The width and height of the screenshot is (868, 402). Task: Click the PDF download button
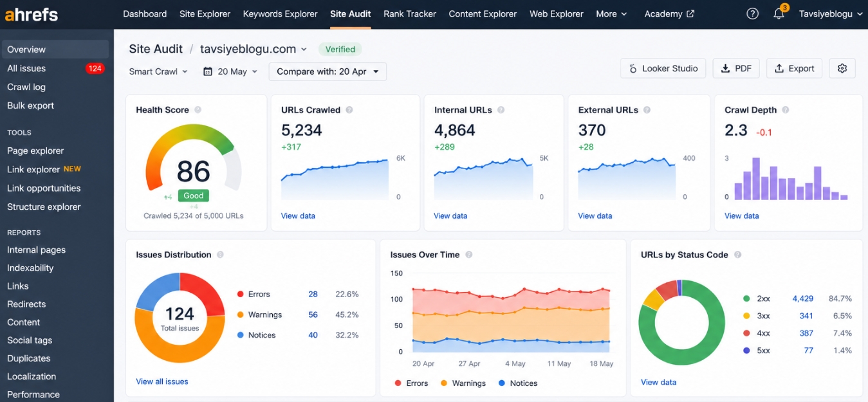(736, 68)
